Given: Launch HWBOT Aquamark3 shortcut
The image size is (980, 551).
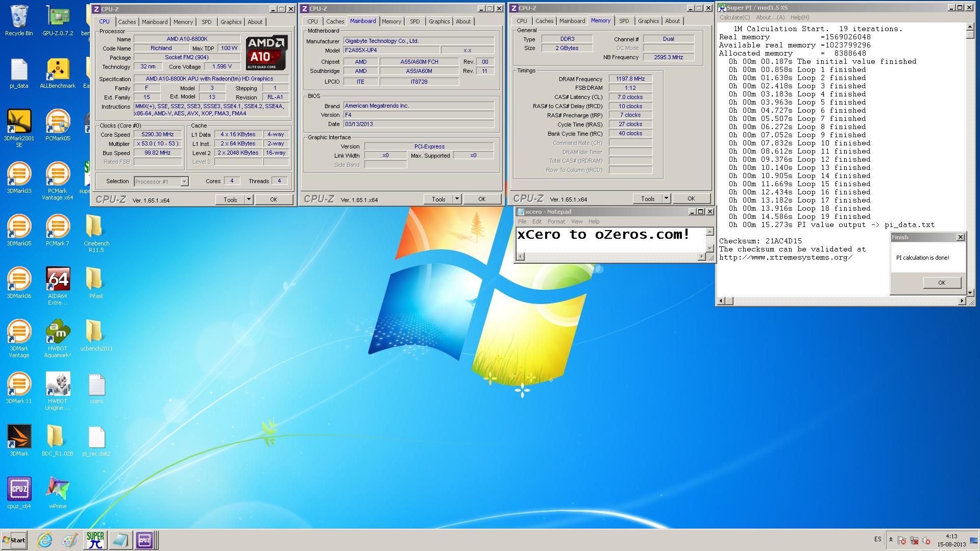Looking at the screenshot, I should (x=58, y=338).
